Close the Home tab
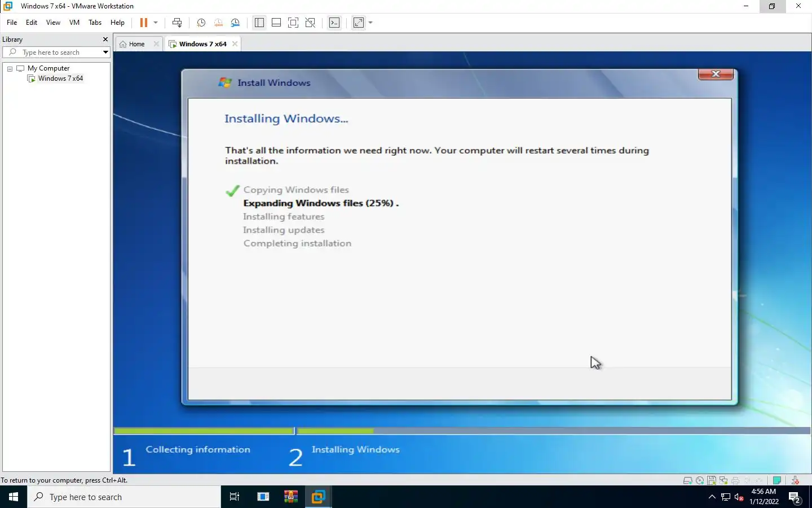Screen dimensions: 812x508 coord(156,44)
